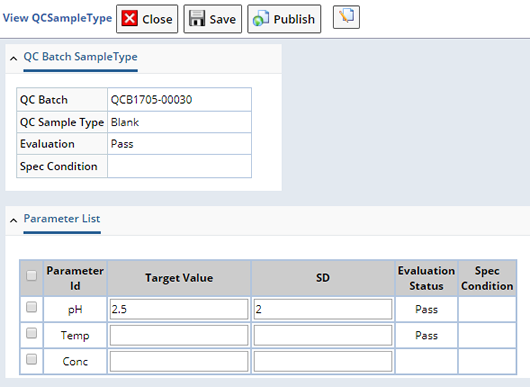Click the Evaluation row label

point(47,144)
